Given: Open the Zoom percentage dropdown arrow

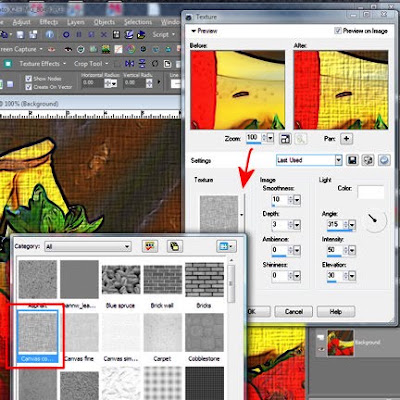Looking at the screenshot, I should (270, 138).
